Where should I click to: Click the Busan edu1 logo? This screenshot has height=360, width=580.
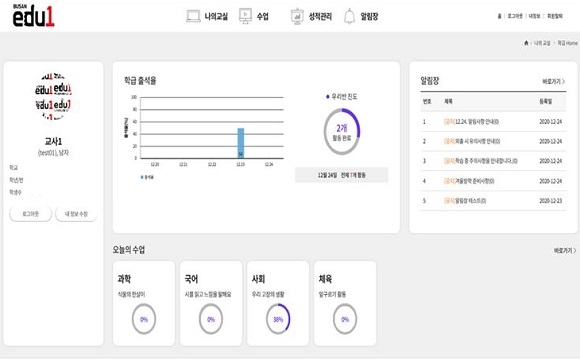(x=33, y=16)
